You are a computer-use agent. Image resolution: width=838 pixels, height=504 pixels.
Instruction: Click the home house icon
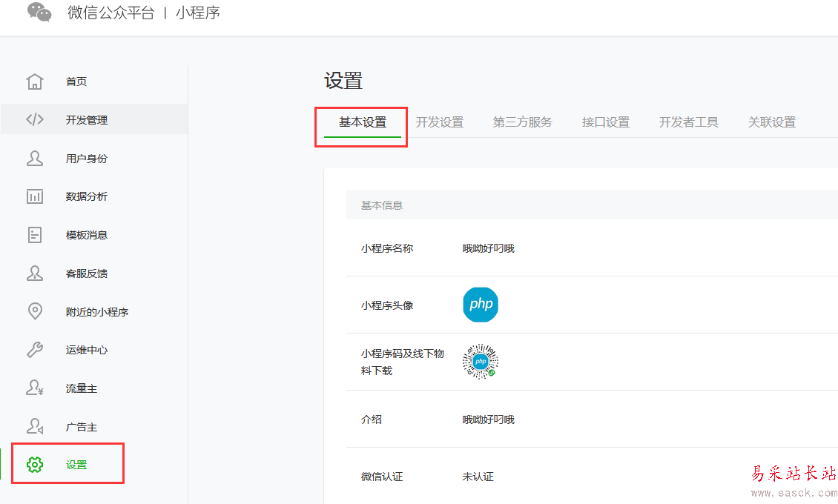35,82
